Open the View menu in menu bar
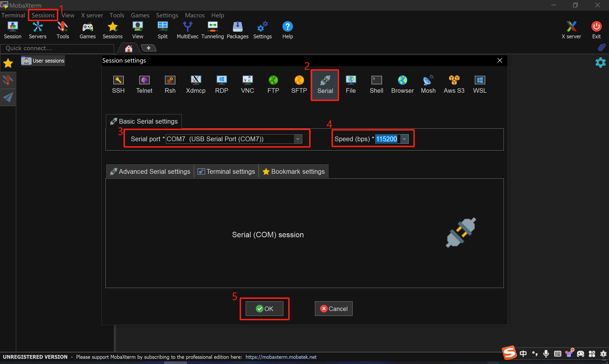This screenshot has height=364, width=609. 68,15
